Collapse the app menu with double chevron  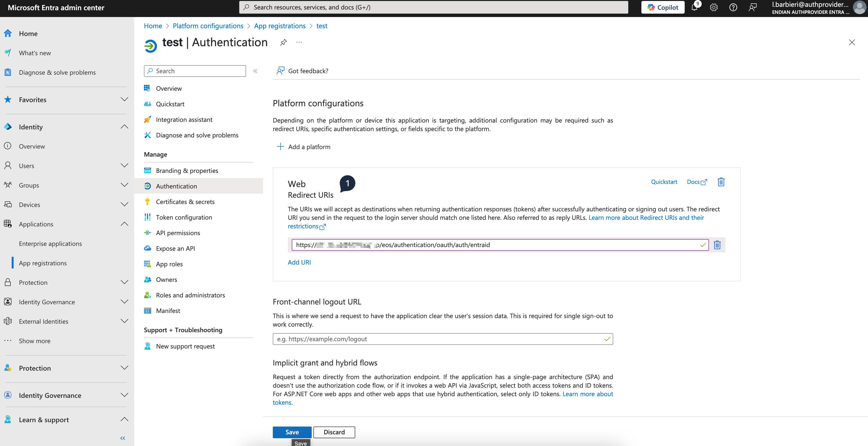255,71
